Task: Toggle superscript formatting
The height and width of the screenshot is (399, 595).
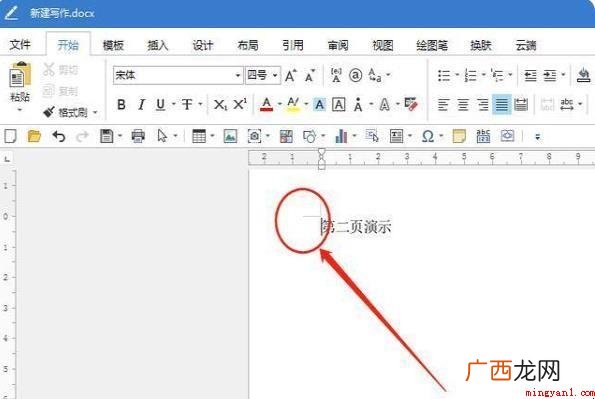Action: tap(240, 104)
